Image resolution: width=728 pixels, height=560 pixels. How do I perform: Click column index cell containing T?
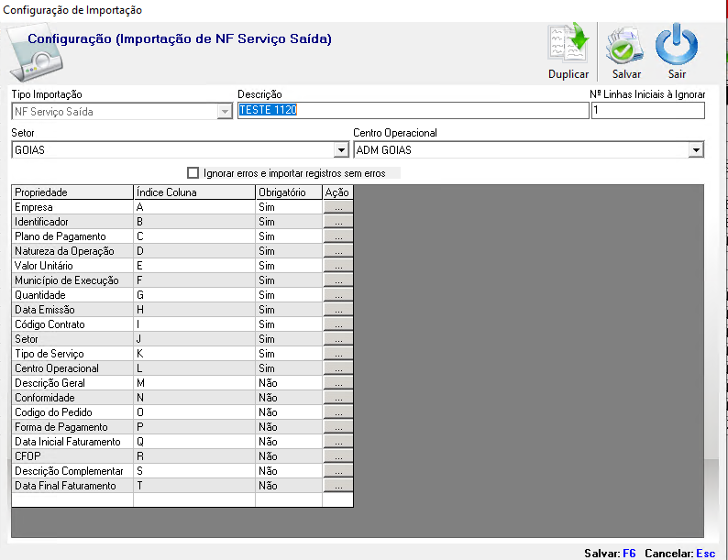(x=194, y=486)
